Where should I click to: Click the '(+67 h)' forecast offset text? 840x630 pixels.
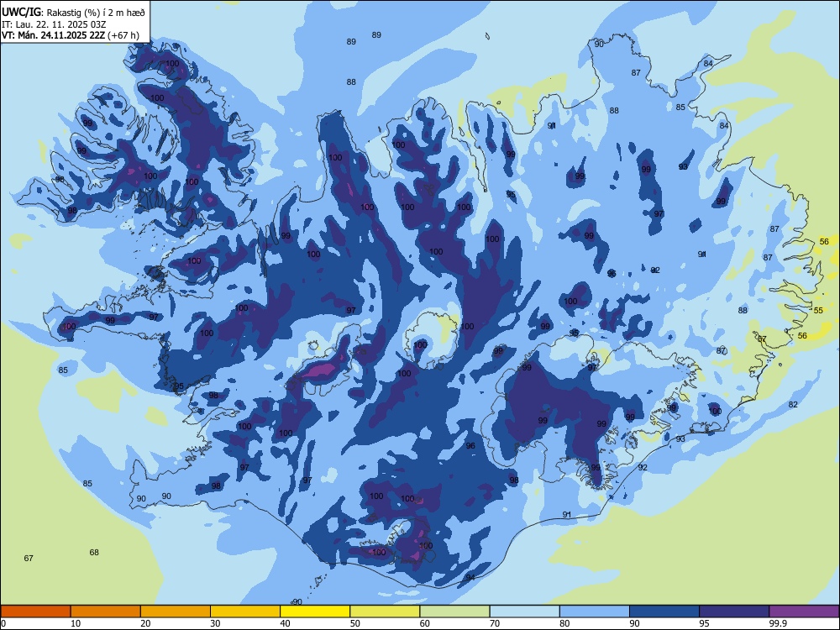click(x=123, y=35)
